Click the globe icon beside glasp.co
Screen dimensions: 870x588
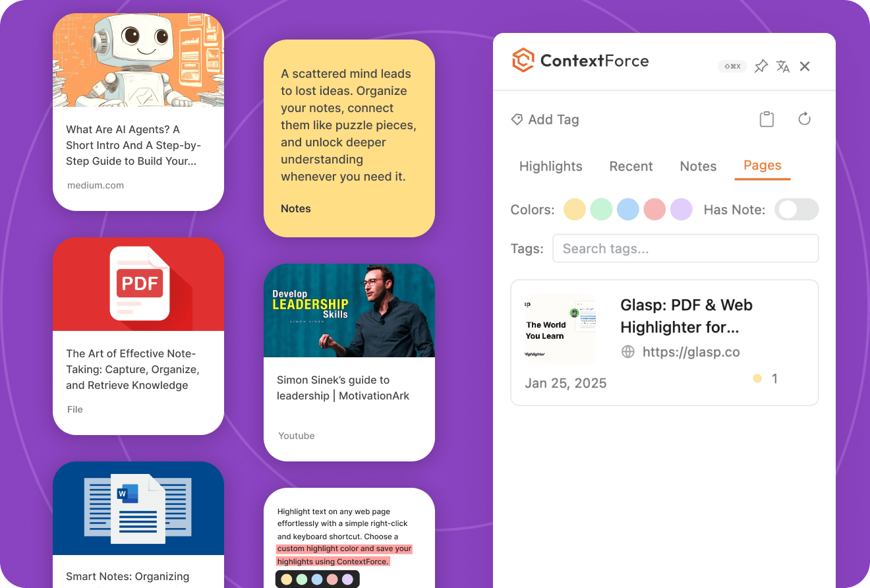point(628,352)
